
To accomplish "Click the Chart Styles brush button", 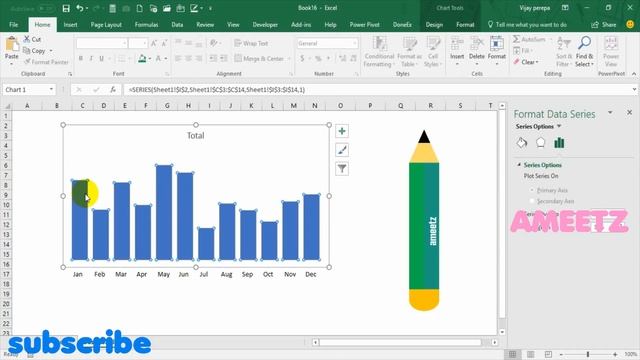I will [x=342, y=150].
